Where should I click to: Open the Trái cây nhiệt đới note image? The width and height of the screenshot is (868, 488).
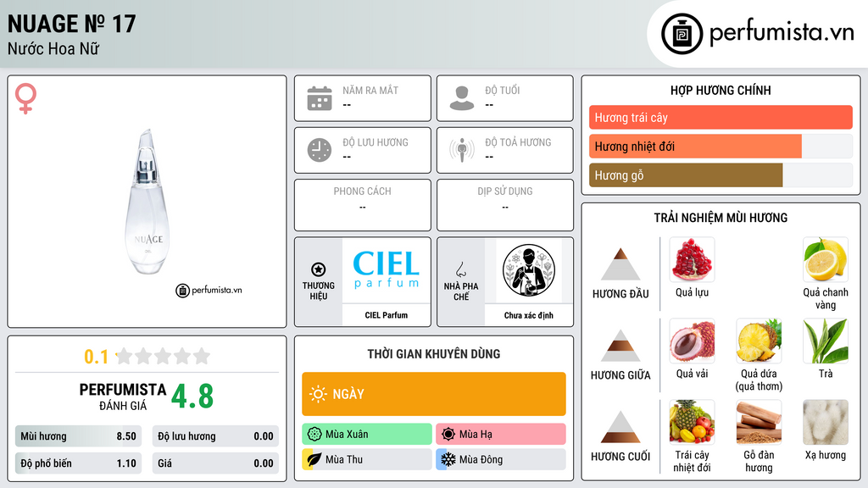click(692, 422)
